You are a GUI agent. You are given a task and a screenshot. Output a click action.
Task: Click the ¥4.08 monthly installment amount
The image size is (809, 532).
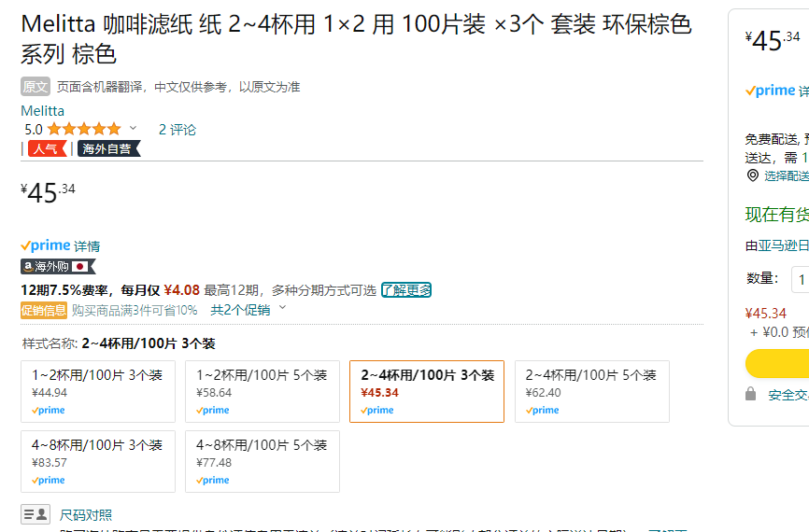pos(181,290)
